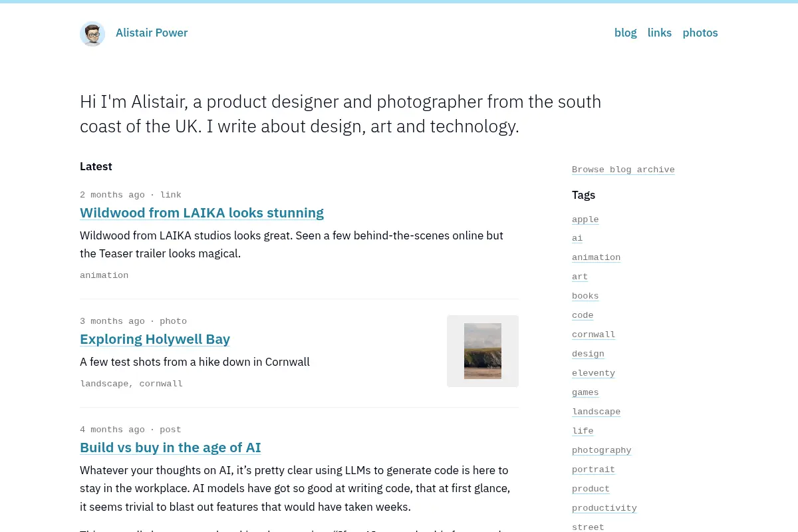Select the eleventy tag
The image size is (798, 532).
pyautogui.click(x=593, y=373)
